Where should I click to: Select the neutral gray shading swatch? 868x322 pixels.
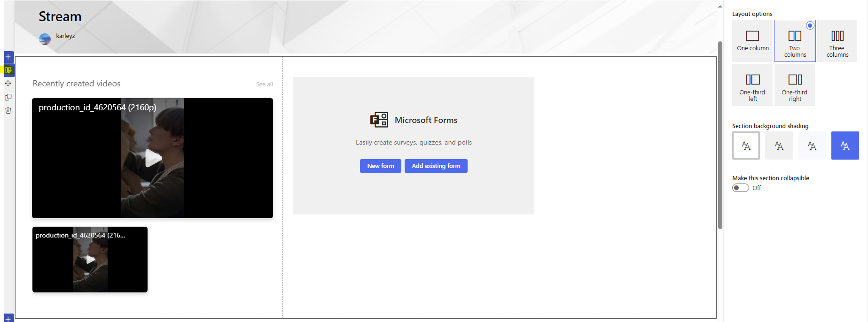click(x=779, y=146)
